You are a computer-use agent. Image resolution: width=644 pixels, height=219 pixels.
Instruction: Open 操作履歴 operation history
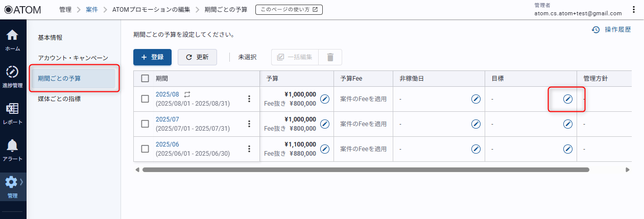pos(611,30)
